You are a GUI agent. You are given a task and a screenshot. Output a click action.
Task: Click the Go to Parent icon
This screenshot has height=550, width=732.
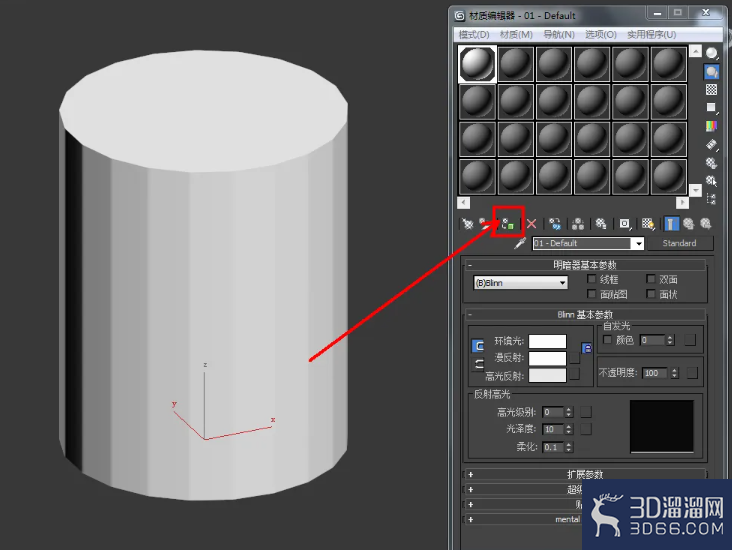pos(689,224)
